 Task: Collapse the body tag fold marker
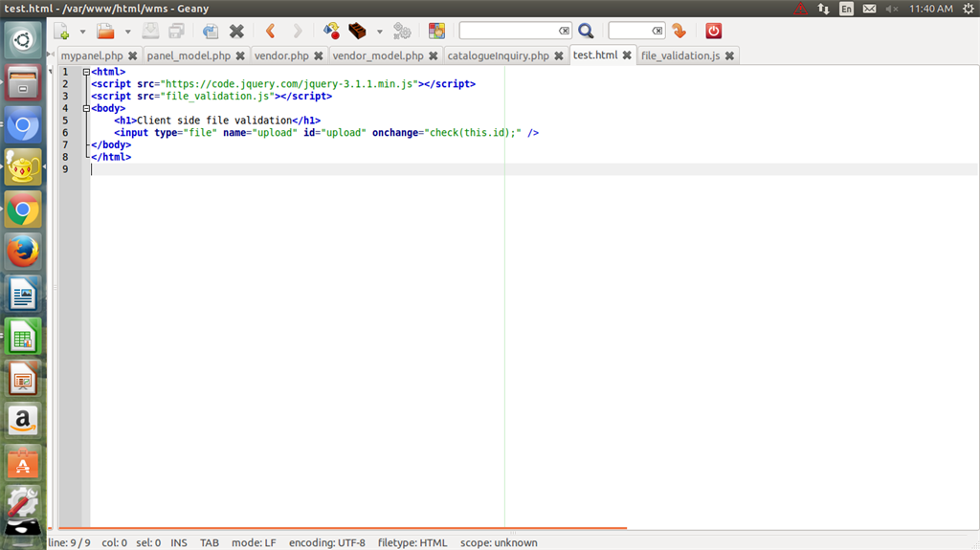86,109
